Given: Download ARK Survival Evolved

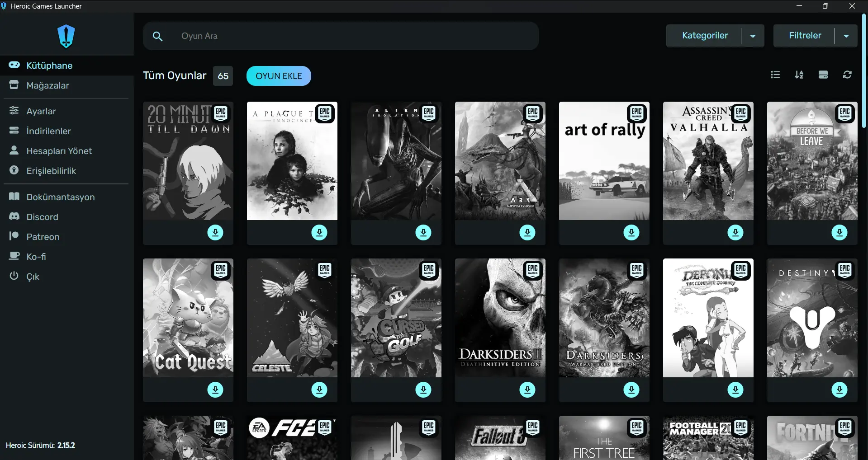Looking at the screenshot, I should (x=527, y=232).
